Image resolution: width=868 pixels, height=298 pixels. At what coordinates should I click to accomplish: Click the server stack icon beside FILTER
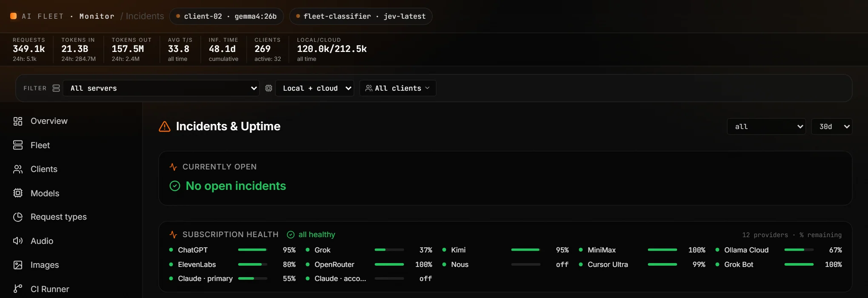pos(56,88)
